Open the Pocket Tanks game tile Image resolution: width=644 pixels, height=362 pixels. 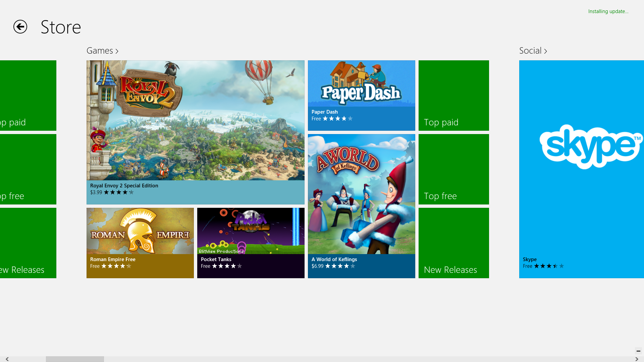point(251,243)
